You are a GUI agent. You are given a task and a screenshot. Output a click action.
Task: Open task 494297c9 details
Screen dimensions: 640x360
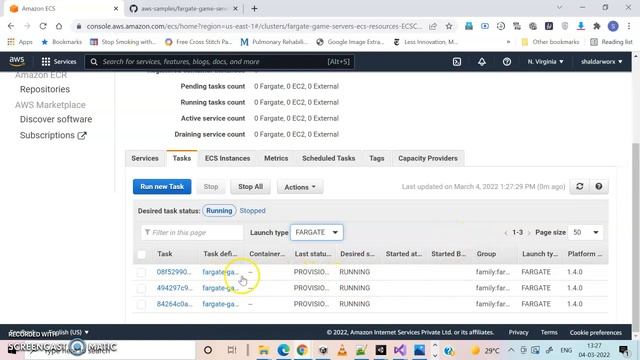click(x=174, y=288)
